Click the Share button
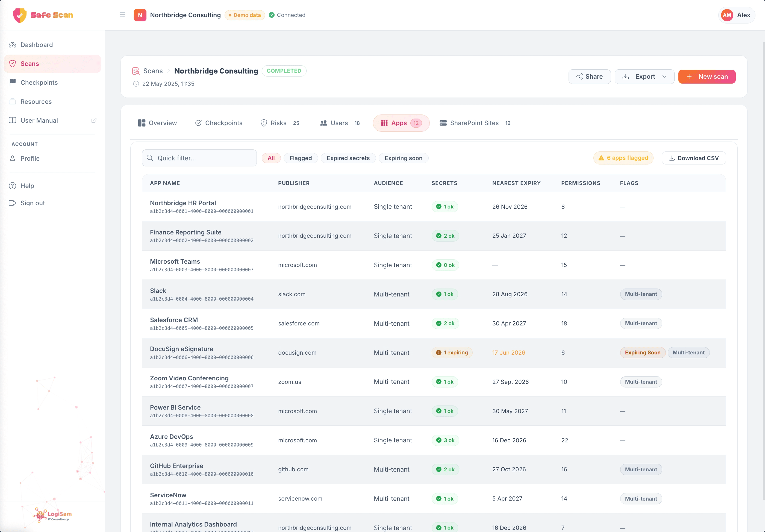765x532 pixels. tap(589, 77)
